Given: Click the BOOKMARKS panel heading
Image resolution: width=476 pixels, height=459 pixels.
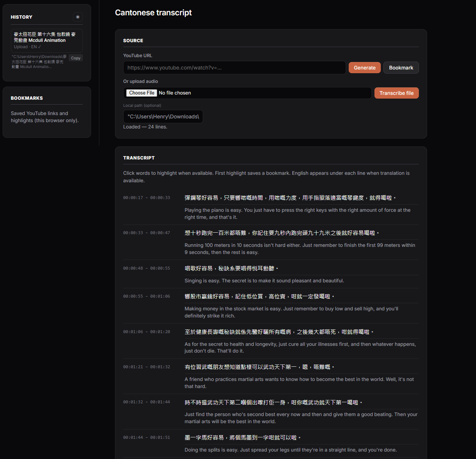Looking at the screenshot, I should coord(27,98).
